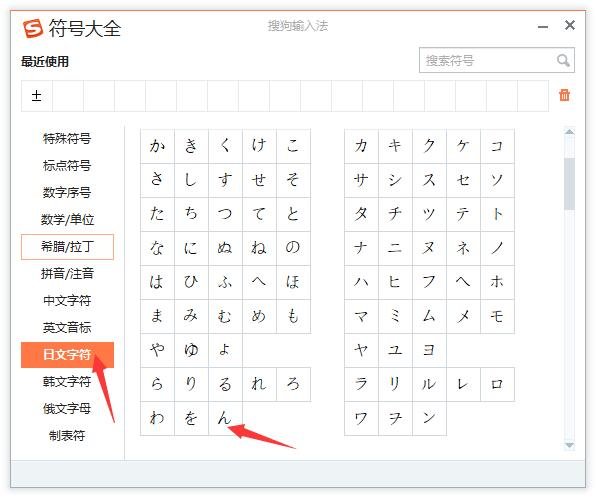Insert katakana ノ

[x=497, y=248]
